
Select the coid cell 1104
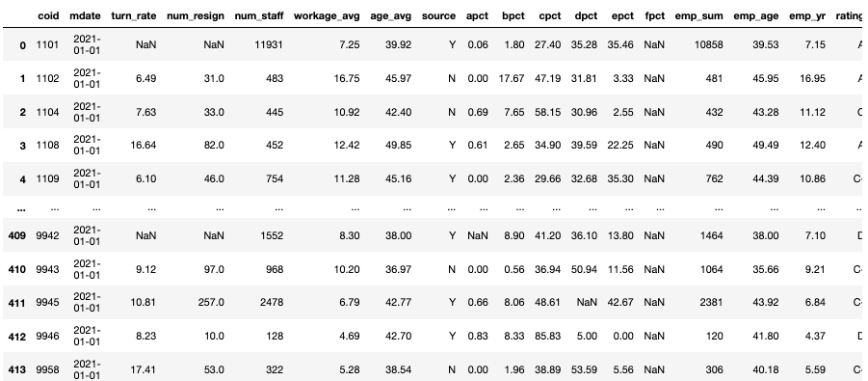[47, 112]
